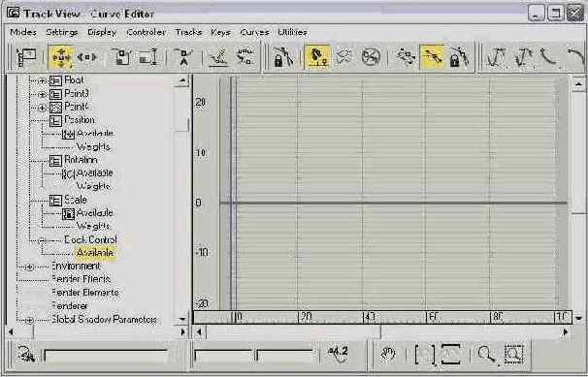Set tangents to Custom
588x377 pixels.
click(x=523, y=57)
